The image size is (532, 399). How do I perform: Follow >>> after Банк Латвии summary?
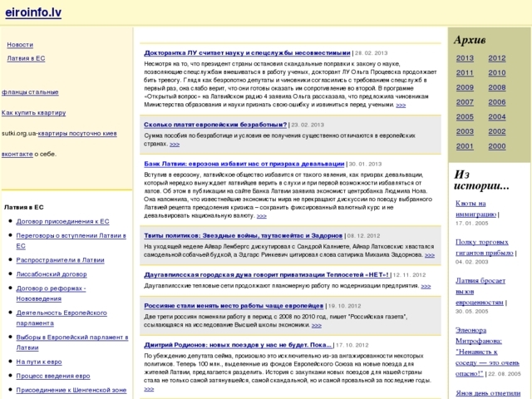click(262, 216)
